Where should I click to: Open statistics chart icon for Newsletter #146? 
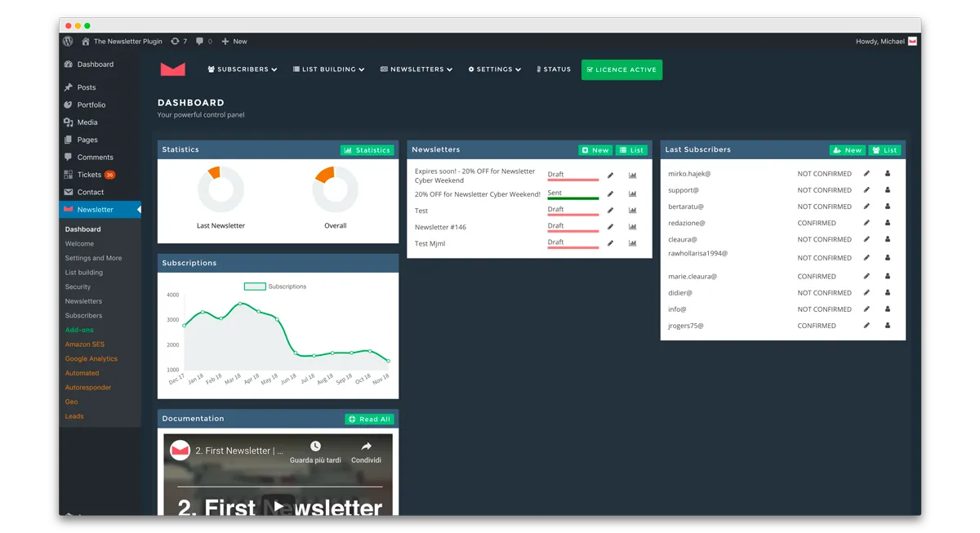click(x=632, y=227)
